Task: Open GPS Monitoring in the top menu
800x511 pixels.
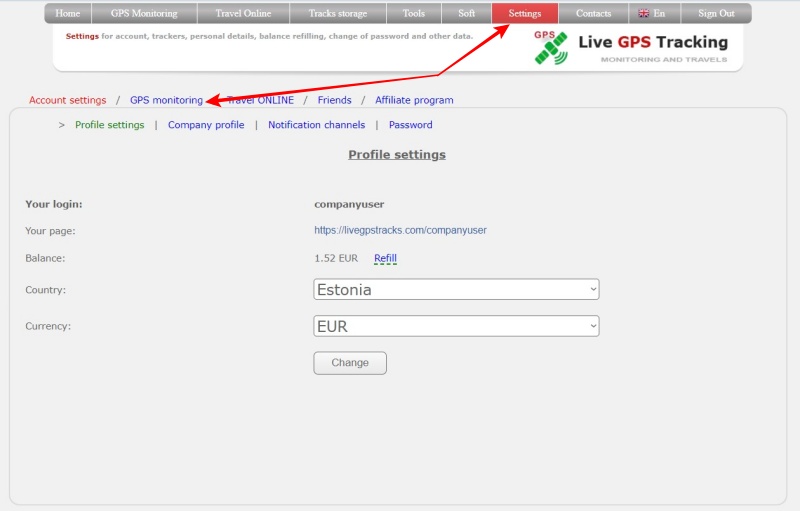Action: point(144,14)
